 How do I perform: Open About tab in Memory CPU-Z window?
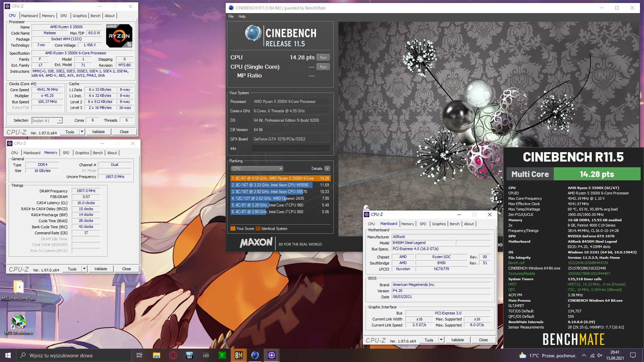[112, 153]
